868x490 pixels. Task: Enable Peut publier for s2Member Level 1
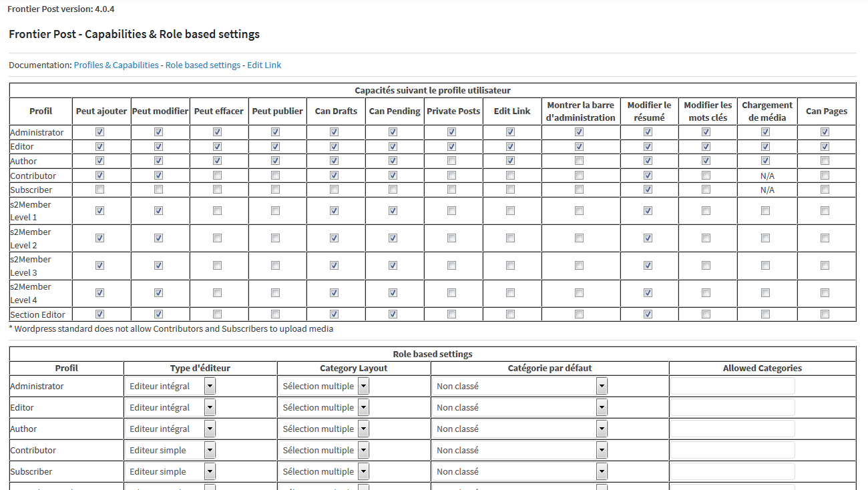click(x=276, y=211)
